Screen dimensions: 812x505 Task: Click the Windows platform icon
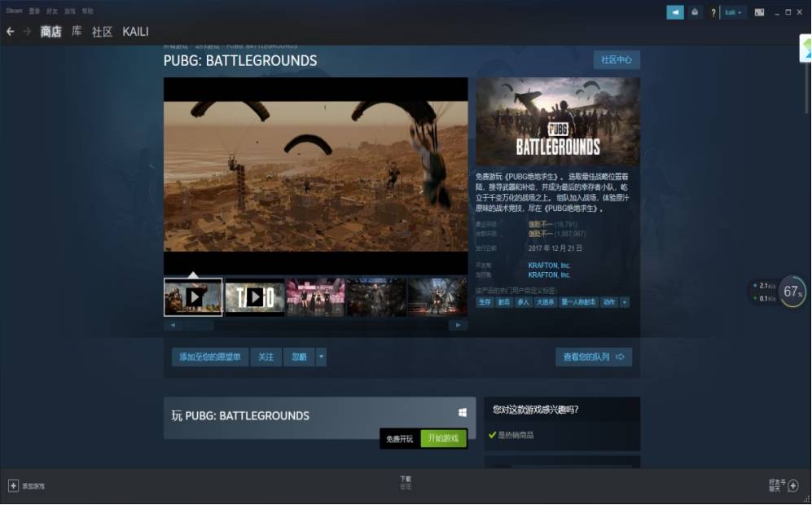[463, 412]
